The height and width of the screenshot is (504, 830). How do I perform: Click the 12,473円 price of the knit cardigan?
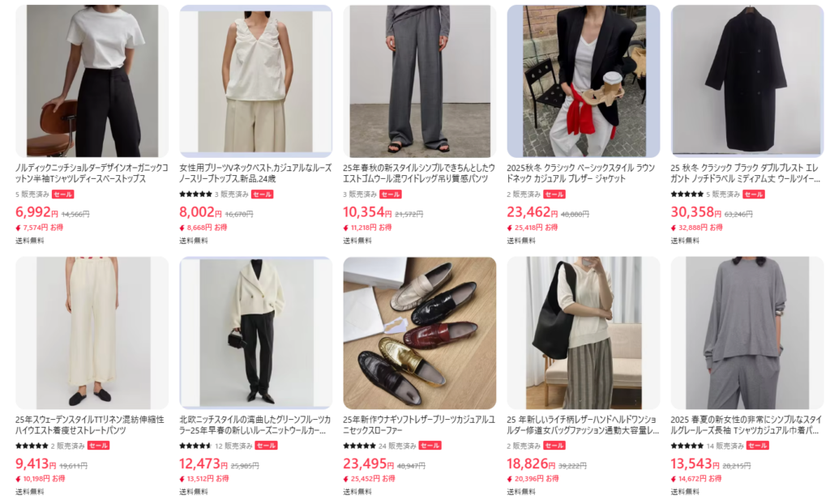199,463
